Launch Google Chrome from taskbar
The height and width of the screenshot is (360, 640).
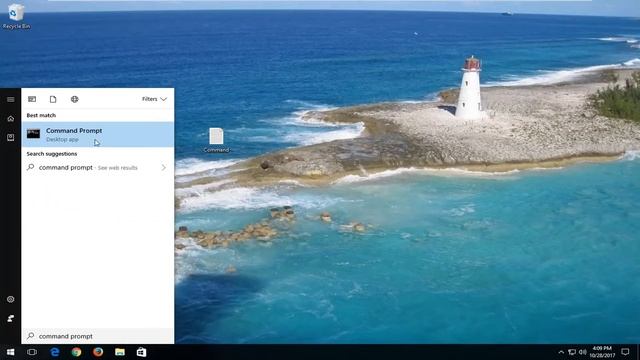point(76,352)
